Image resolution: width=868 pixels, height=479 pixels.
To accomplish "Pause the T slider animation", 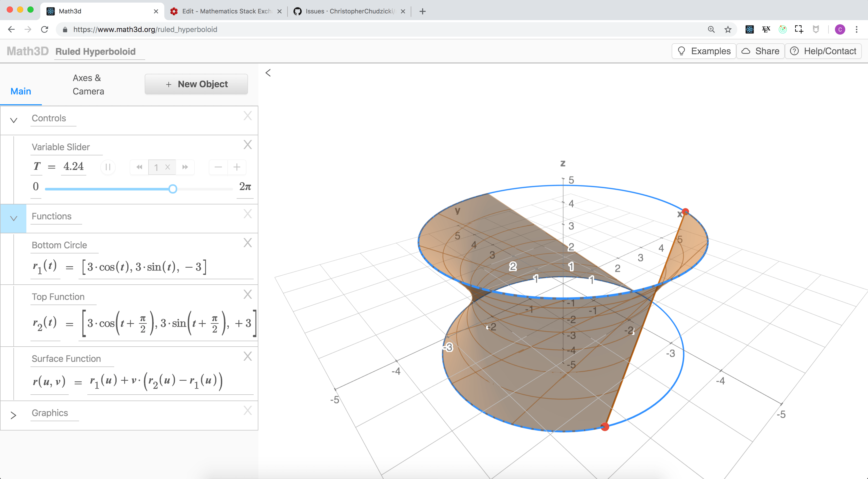I will pos(108,167).
